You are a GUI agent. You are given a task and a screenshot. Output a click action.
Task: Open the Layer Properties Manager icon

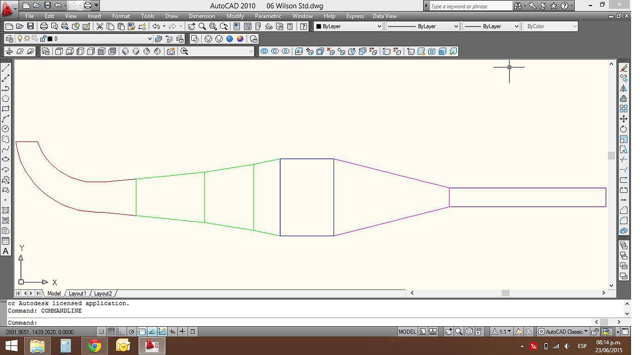point(9,39)
